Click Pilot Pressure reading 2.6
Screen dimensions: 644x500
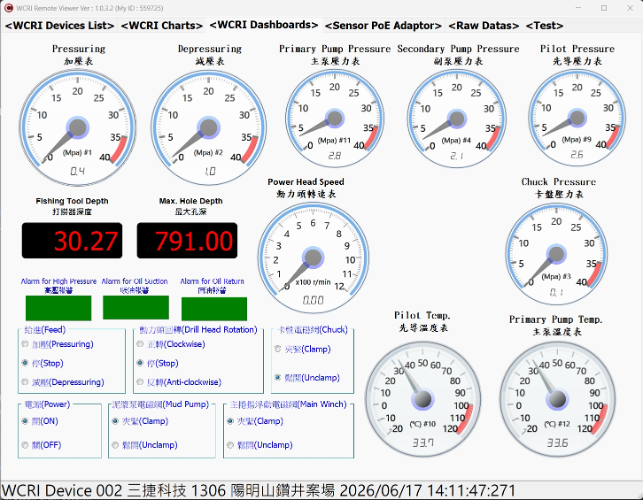coord(577,154)
